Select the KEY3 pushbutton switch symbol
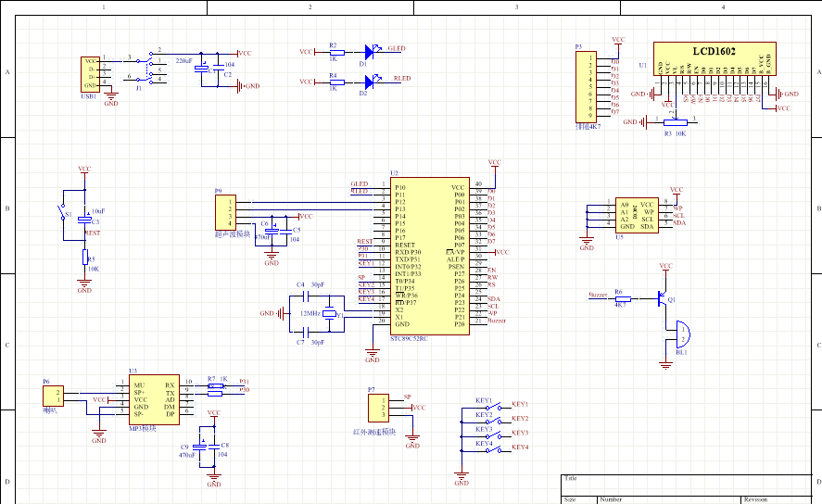Screen dimensions: 822x504 [493, 435]
